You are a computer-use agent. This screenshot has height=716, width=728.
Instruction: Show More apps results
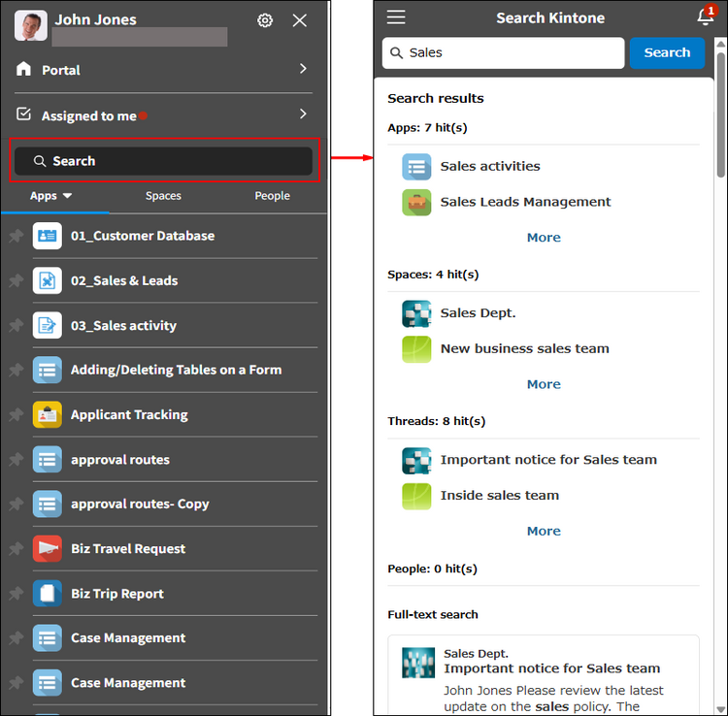click(x=544, y=238)
